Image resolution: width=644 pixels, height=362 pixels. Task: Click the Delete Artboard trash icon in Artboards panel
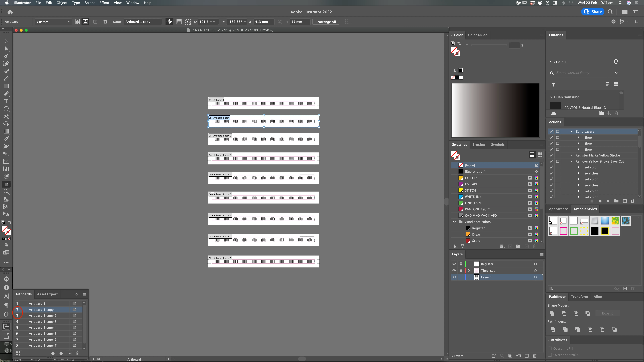tap(77, 353)
